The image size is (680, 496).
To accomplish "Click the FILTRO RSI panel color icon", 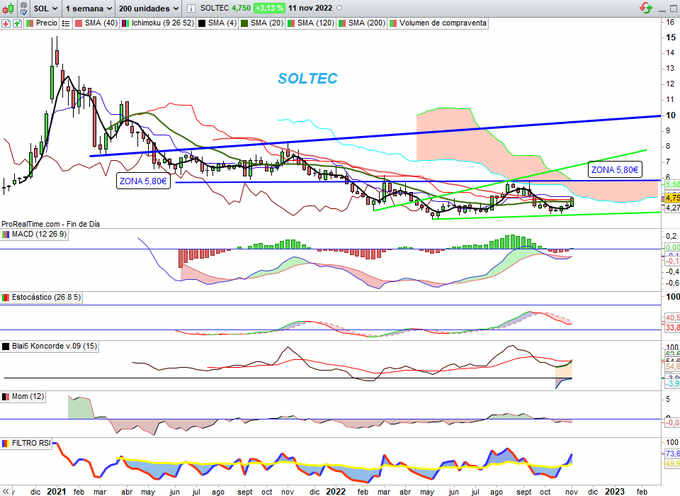I will [x=6, y=444].
